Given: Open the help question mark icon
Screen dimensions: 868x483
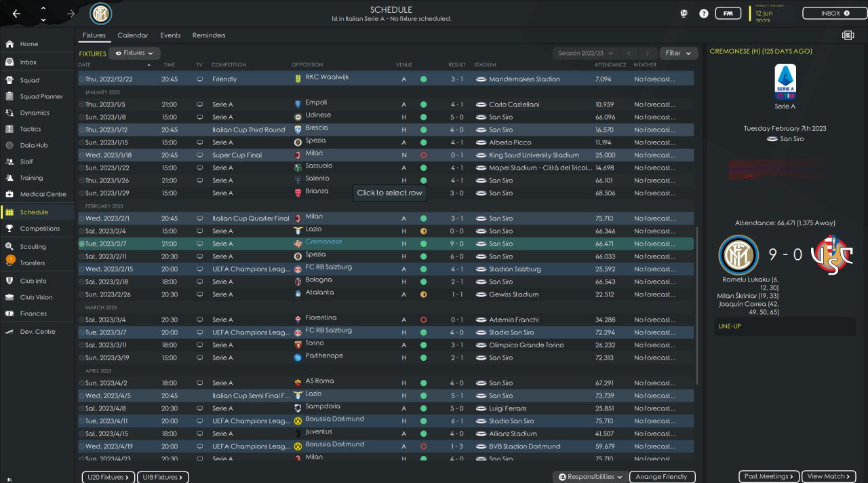Looking at the screenshot, I should point(704,14).
